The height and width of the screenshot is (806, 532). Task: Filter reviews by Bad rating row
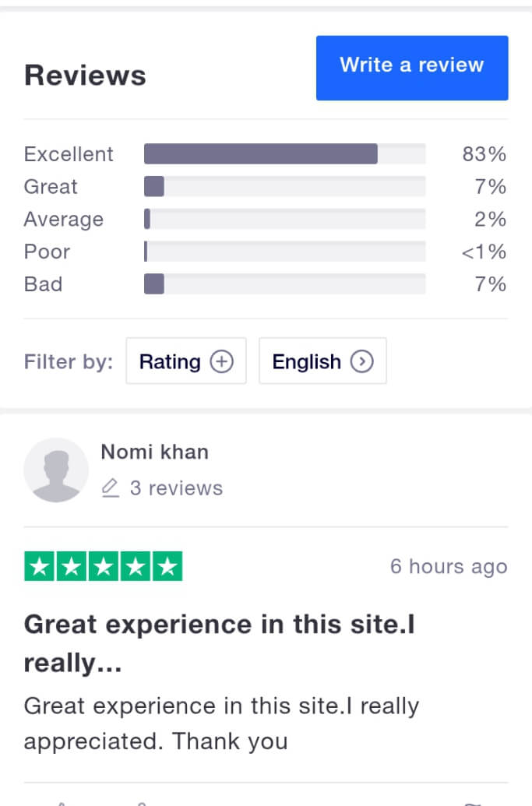(266, 283)
